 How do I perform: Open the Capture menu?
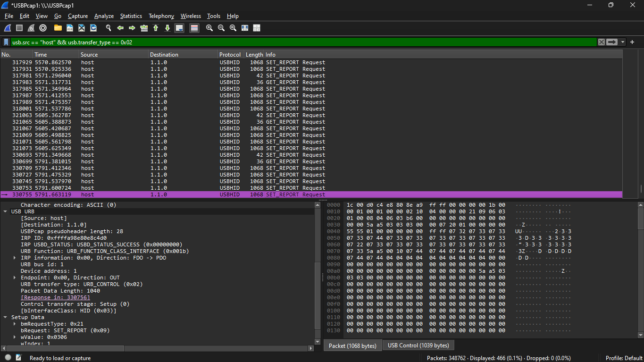pos(78,16)
